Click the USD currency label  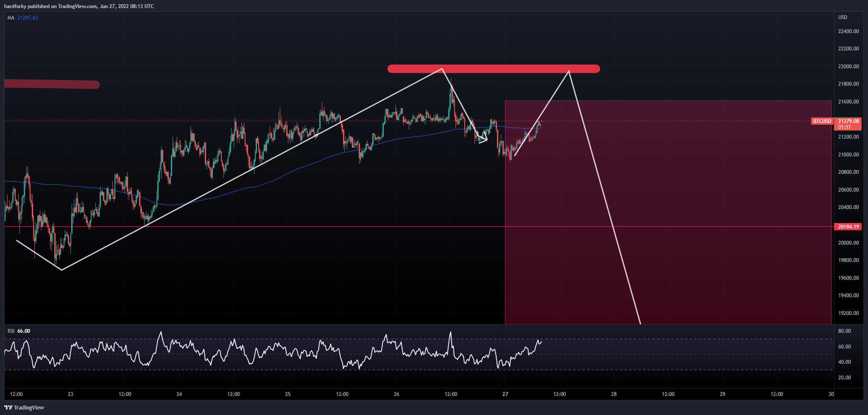(843, 17)
